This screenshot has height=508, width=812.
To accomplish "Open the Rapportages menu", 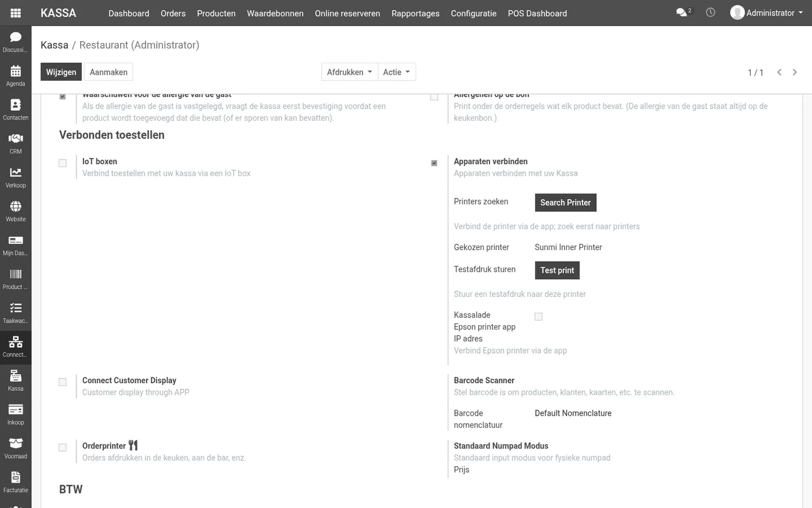I will pyautogui.click(x=415, y=13).
